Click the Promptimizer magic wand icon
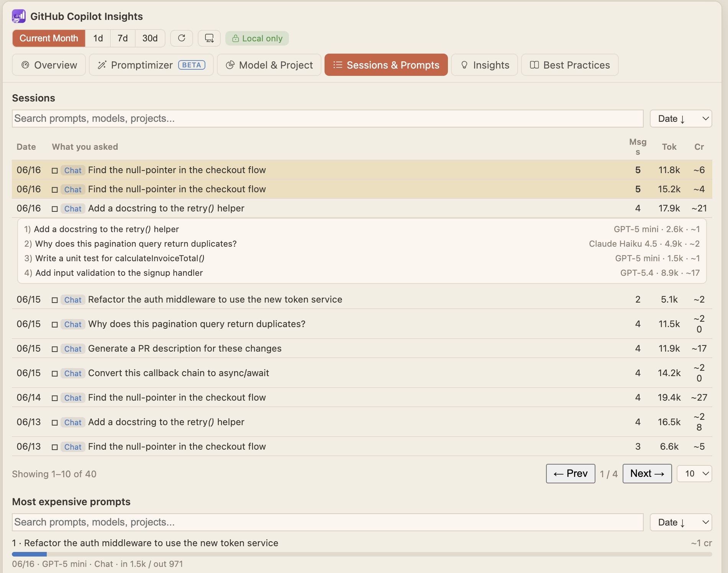Image resolution: width=728 pixels, height=573 pixels. pos(102,65)
